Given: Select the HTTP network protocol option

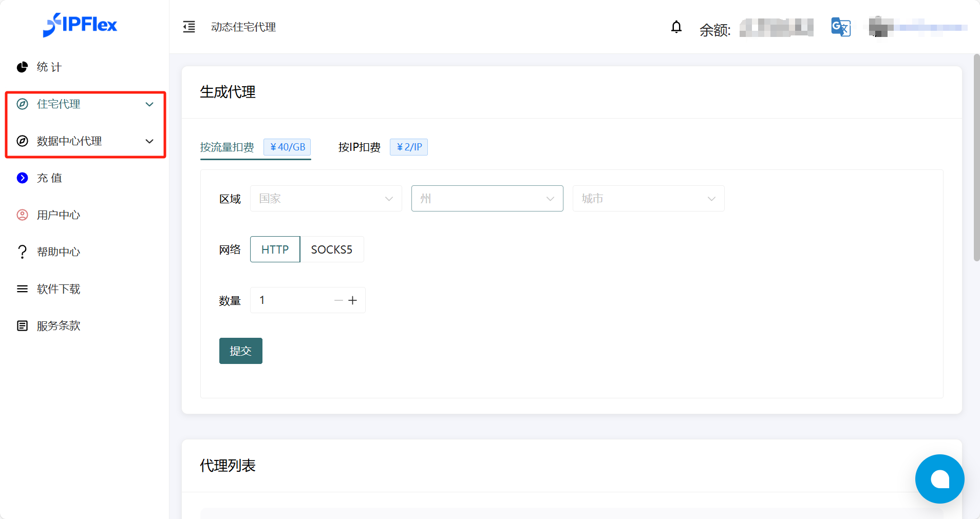Looking at the screenshot, I should [275, 249].
